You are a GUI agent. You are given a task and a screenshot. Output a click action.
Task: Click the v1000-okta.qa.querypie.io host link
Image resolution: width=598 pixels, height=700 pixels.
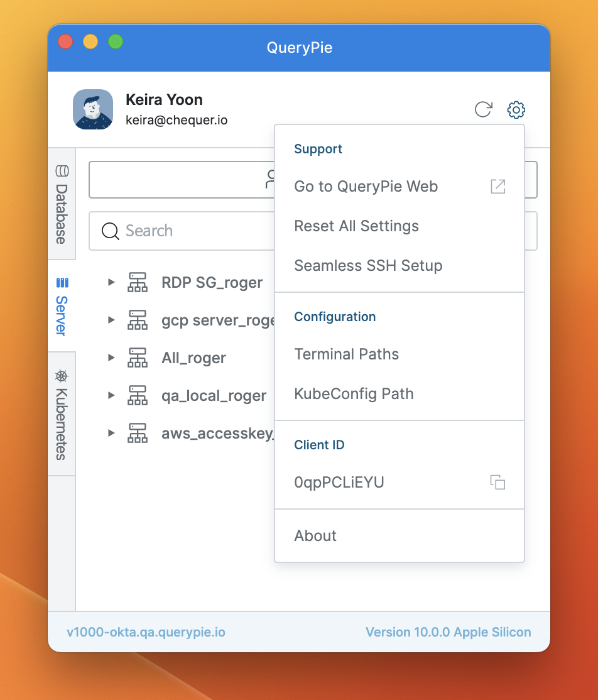[146, 632]
